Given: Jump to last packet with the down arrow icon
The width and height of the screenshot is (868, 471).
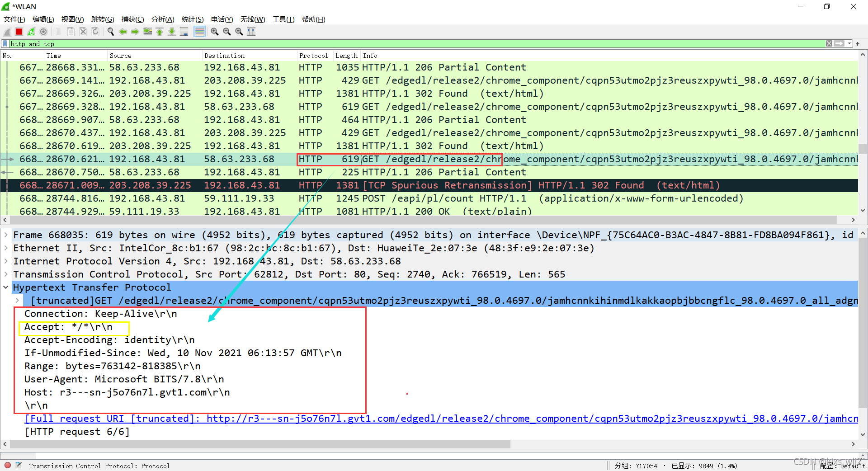Looking at the screenshot, I should pyautogui.click(x=172, y=32).
